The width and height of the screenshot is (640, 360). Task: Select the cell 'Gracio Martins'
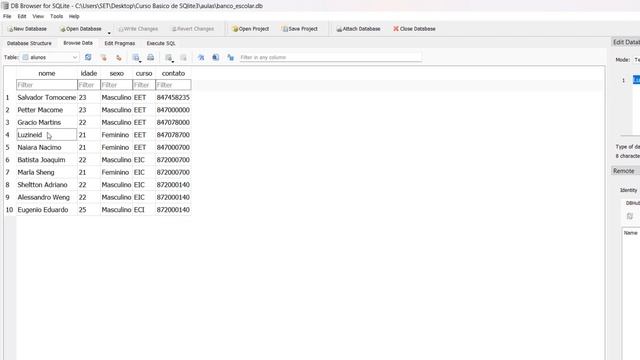(x=47, y=122)
